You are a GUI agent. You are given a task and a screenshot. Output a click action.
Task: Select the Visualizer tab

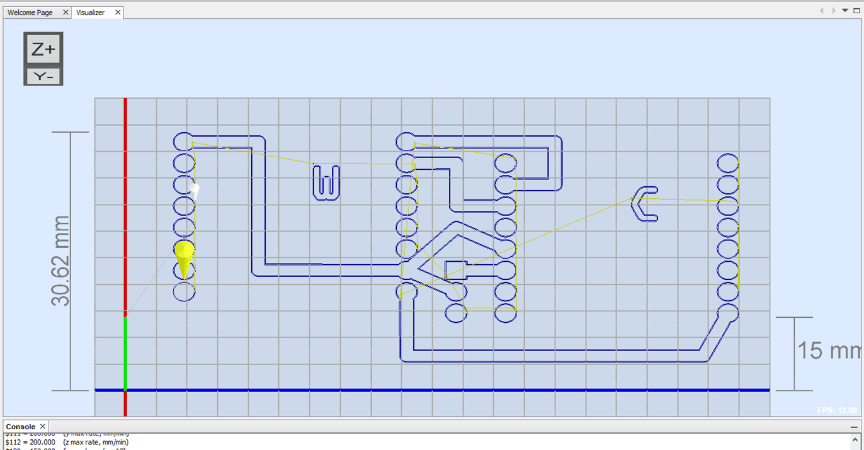coord(90,12)
